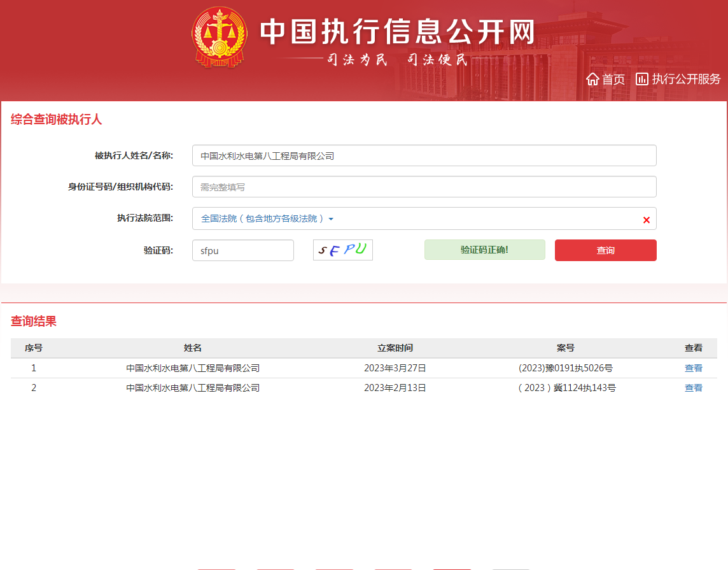Open 查看 link for case 豫0191执5026号
Viewport: 728px width, 570px height.
693,368
